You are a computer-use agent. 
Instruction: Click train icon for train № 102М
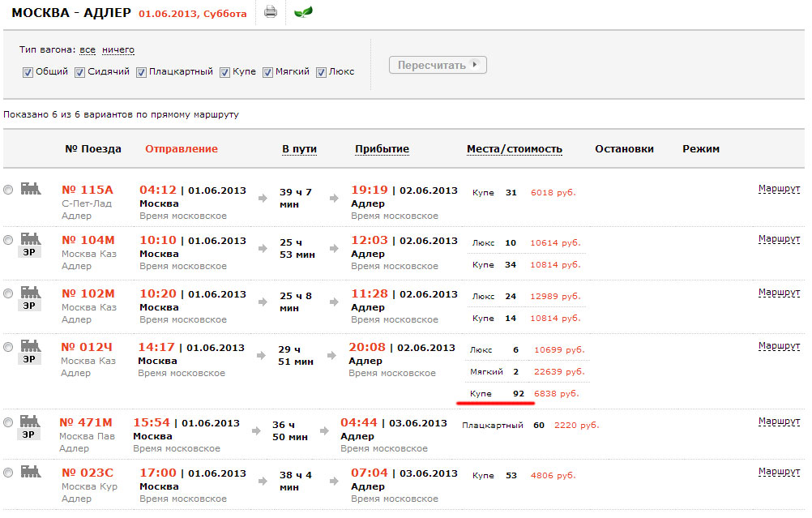pyautogui.click(x=31, y=292)
